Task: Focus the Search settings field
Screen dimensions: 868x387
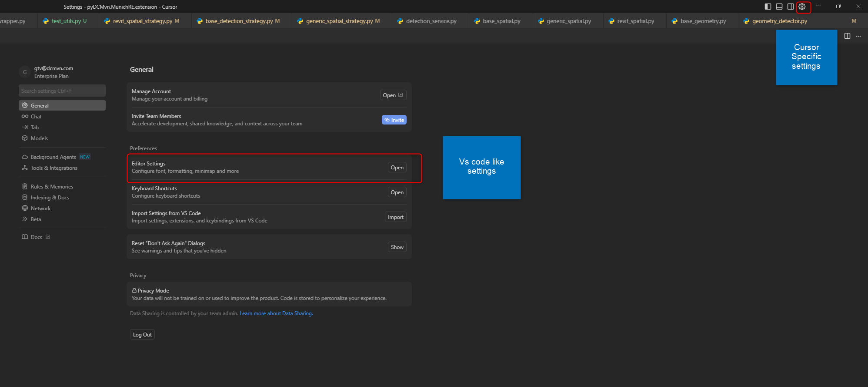Action: tap(62, 91)
